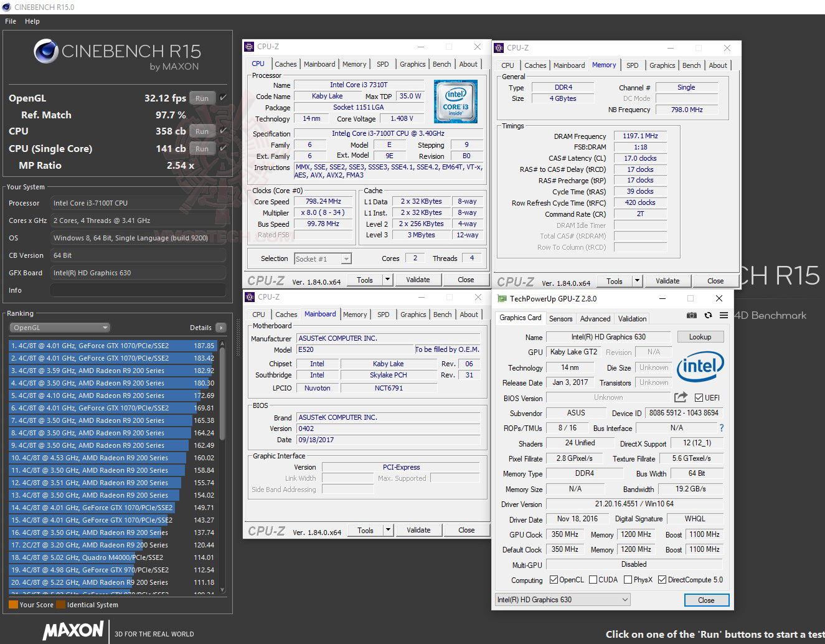The height and width of the screenshot is (644, 825).
Task: Open the GPU selection dropdown in GPU-Z
Action: click(563, 600)
